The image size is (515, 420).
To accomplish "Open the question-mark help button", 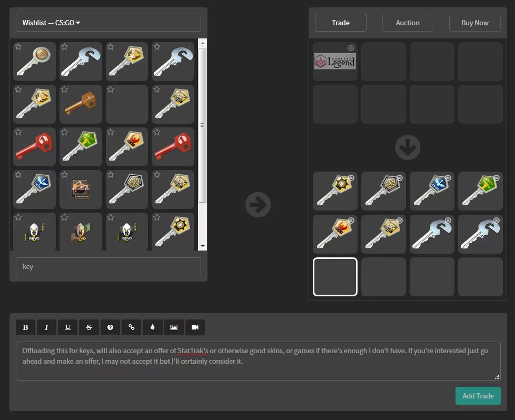I will click(110, 327).
